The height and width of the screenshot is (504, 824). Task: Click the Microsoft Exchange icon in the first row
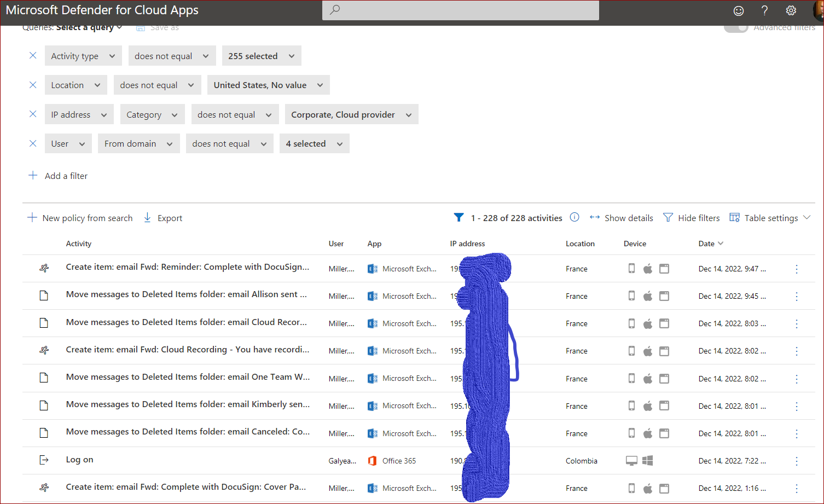point(372,268)
